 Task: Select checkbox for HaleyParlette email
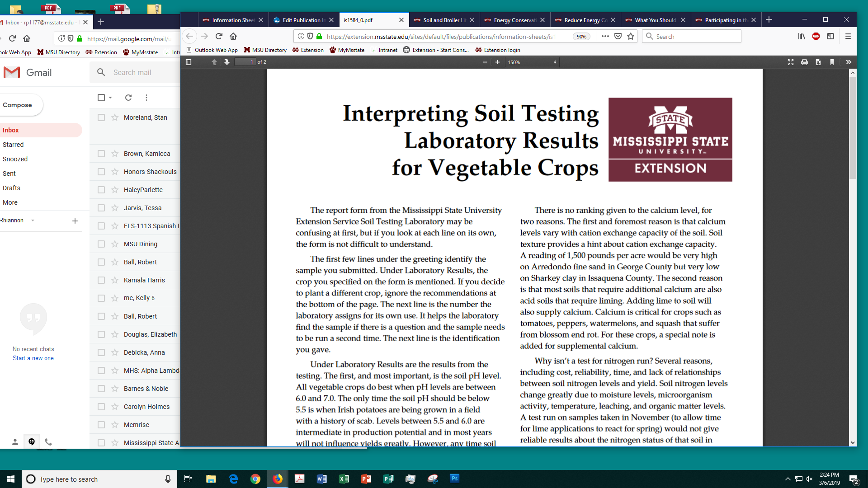click(x=101, y=190)
